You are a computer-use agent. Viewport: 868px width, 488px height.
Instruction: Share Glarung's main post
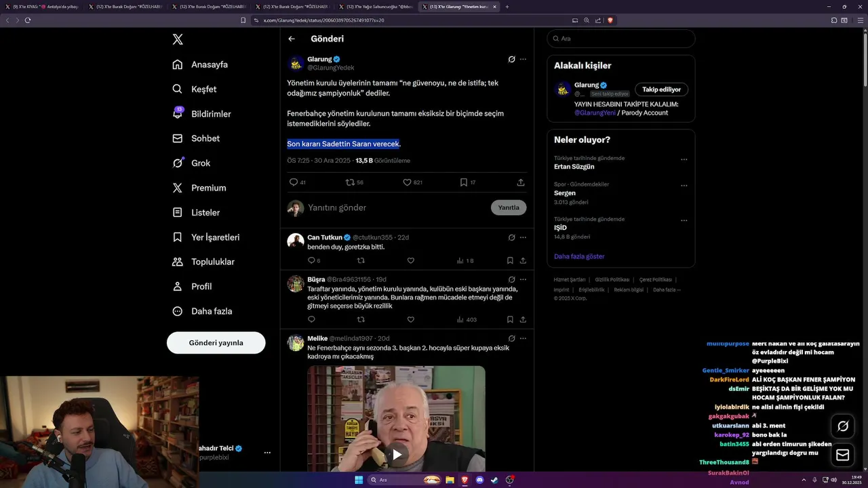(521, 182)
